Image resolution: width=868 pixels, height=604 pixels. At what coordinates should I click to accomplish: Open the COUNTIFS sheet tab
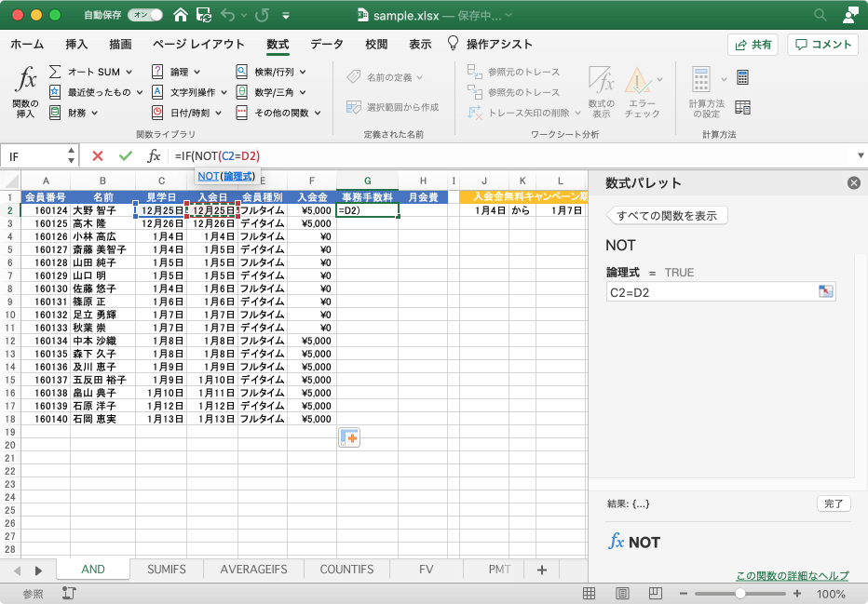pos(346,570)
